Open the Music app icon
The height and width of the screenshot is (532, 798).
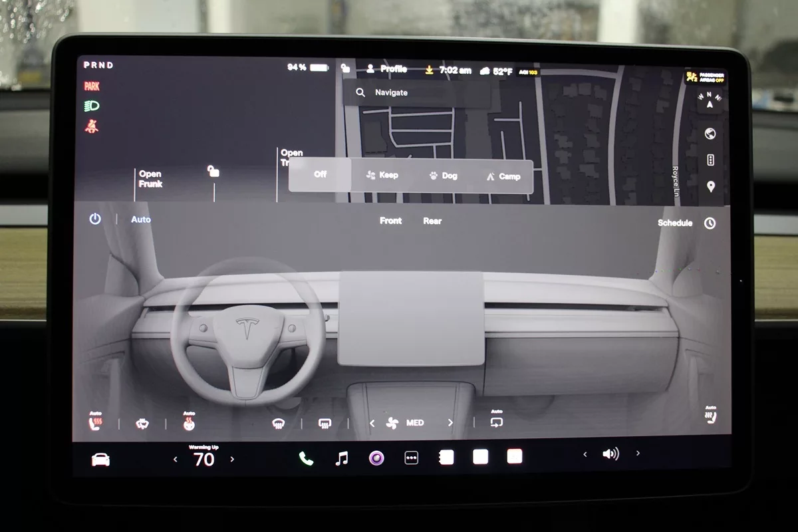[342, 458]
